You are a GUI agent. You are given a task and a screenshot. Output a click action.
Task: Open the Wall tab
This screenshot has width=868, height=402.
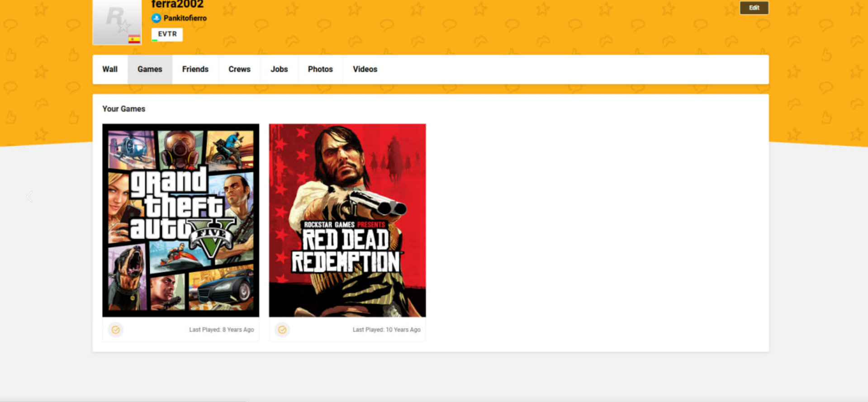pyautogui.click(x=110, y=69)
